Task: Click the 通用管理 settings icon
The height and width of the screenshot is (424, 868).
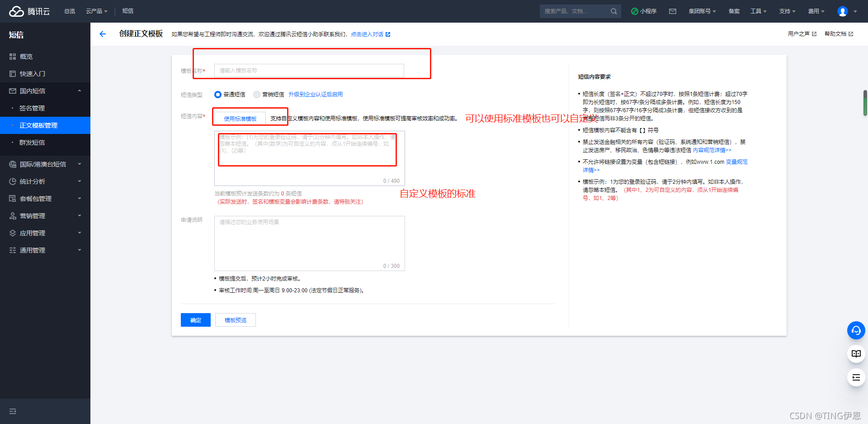Action: tap(13, 250)
